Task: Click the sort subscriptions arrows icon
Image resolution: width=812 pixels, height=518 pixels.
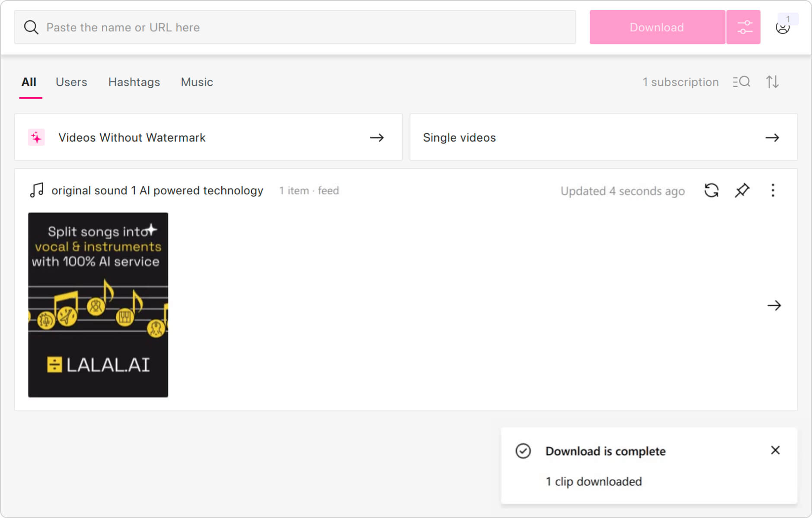Action: point(772,82)
